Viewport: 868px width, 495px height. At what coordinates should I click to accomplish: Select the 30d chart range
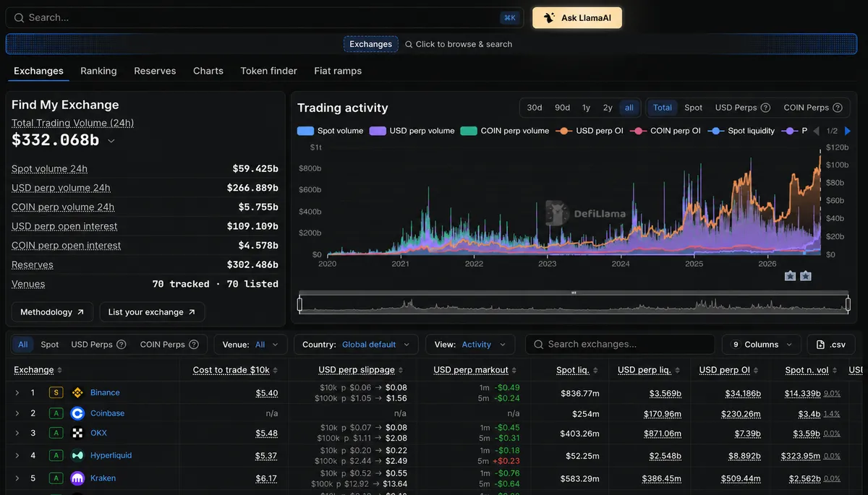tap(535, 108)
